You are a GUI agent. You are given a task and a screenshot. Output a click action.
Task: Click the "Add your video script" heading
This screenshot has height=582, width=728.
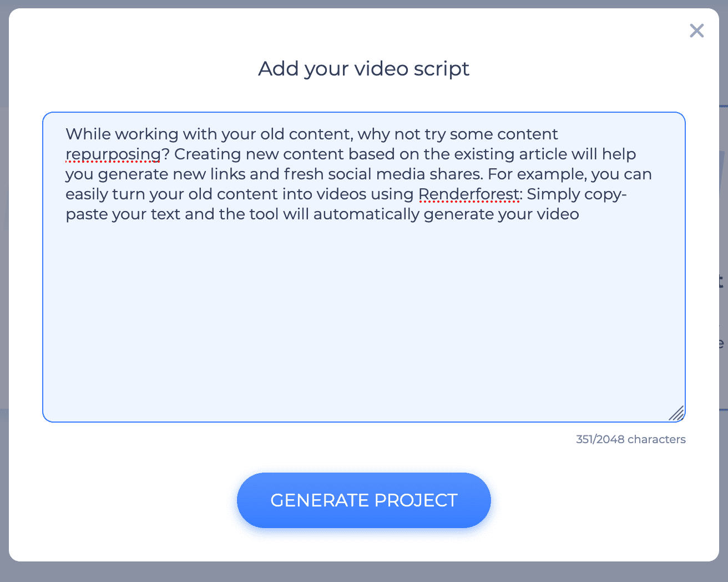[x=363, y=69]
